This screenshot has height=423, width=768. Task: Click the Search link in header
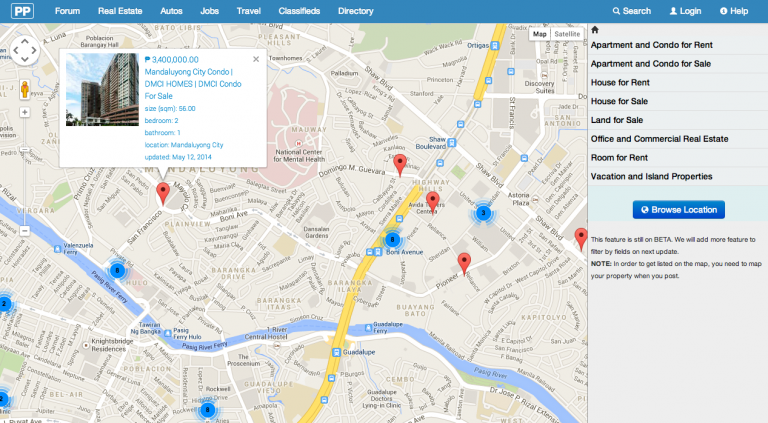click(x=631, y=11)
